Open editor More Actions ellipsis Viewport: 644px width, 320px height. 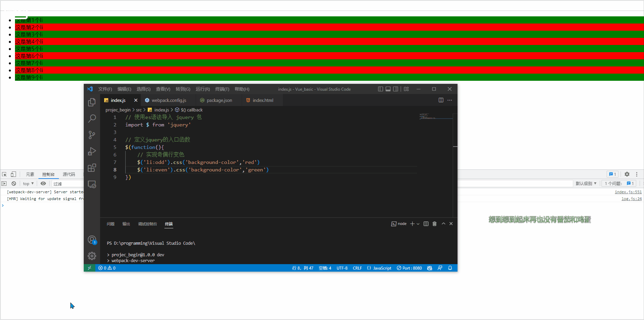click(x=450, y=100)
